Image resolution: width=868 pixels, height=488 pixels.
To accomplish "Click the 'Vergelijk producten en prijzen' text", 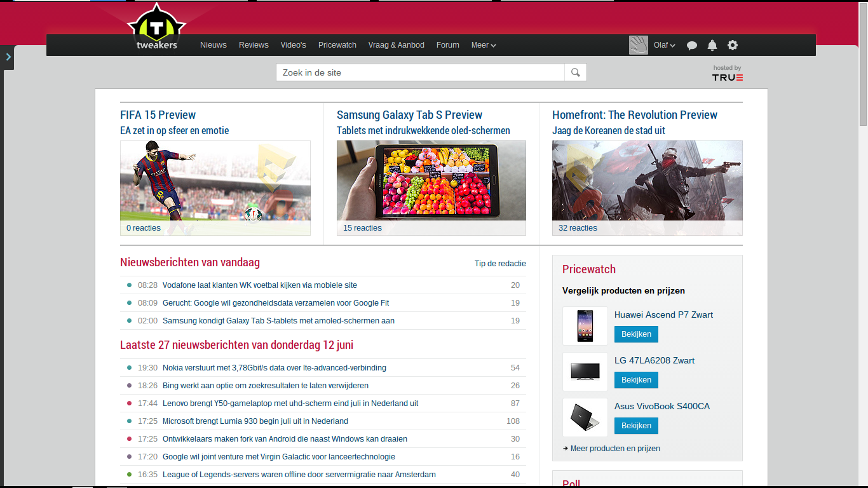I will tap(623, 291).
